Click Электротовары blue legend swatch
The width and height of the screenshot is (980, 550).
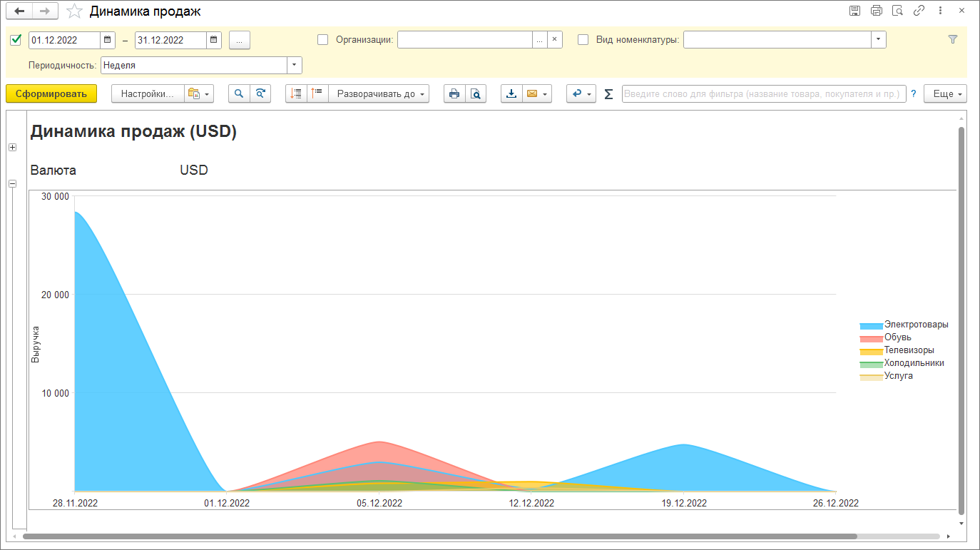click(871, 325)
